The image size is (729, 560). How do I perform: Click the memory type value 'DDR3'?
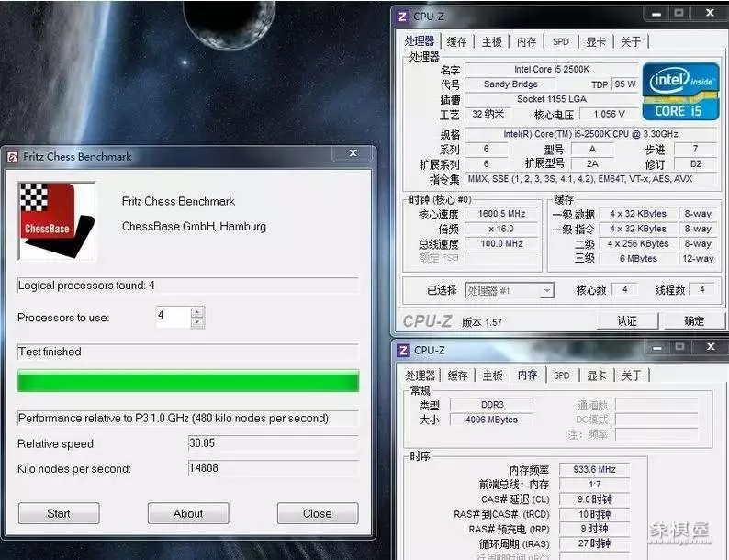coord(492,405)
